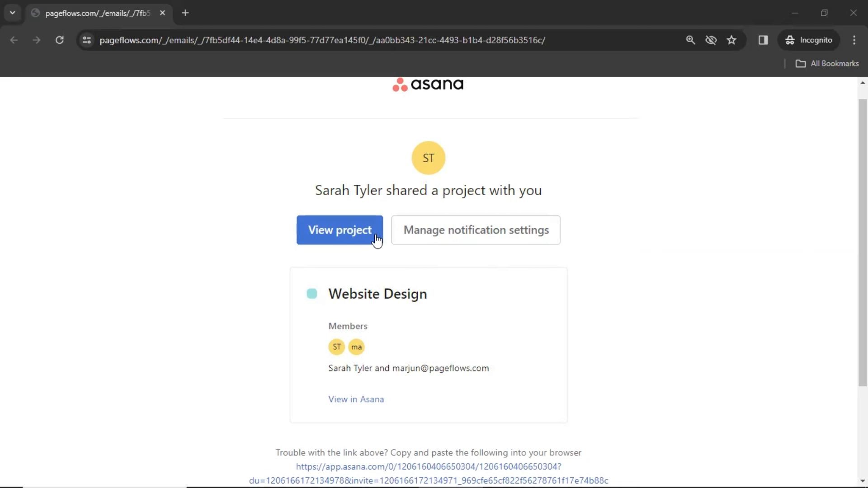Bookmark this page with star icon
Viewport: 868px width, 488px height.
(x=731, y=40)
